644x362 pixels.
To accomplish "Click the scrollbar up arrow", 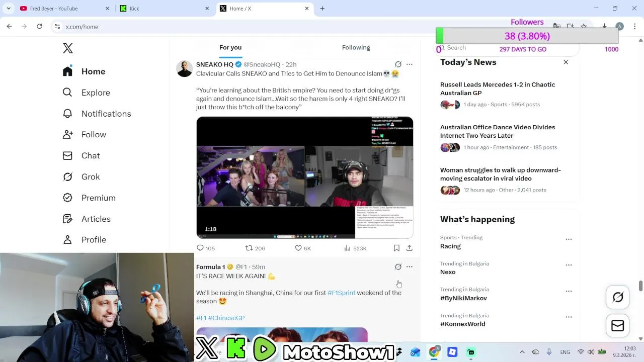I will 640,40.
